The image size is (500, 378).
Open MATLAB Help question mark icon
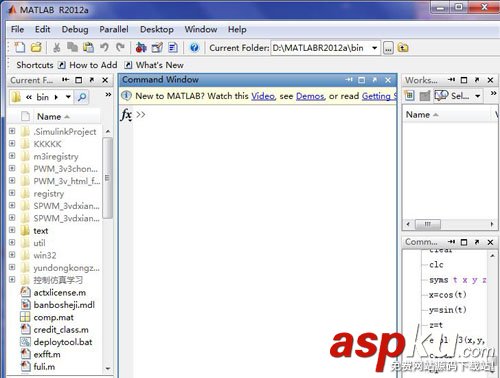pyautogui.click(x=194, y=48)
